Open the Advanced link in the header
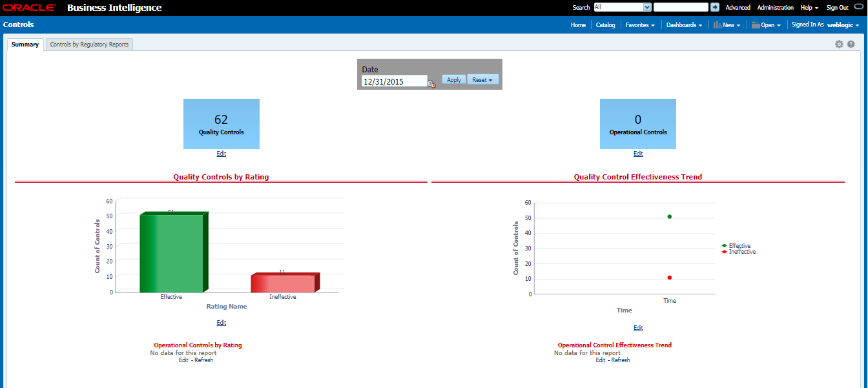The width and height of the screenshot is (868, 388). click(738, 7)
